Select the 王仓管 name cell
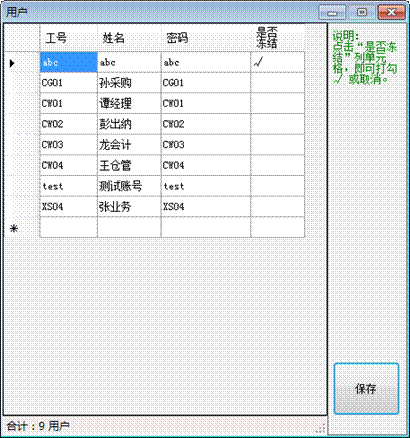Viewport: 410px width, 438px height. coord(129,166)
